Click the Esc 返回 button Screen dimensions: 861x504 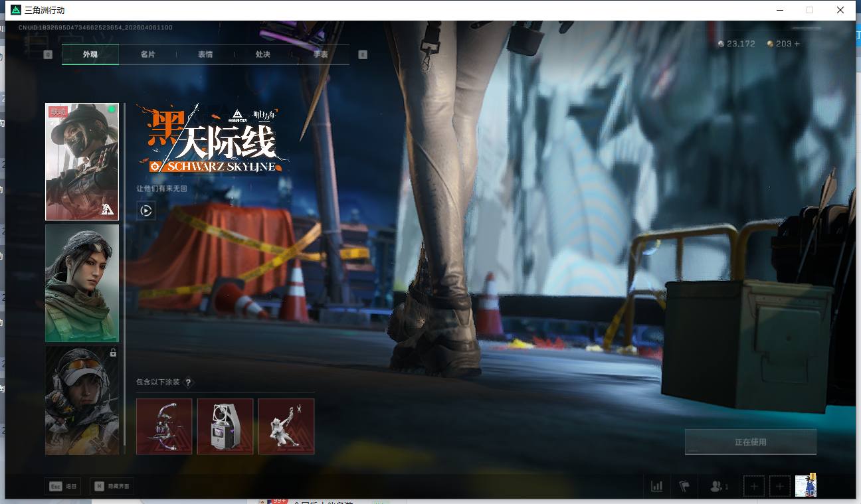pos(62,486)
